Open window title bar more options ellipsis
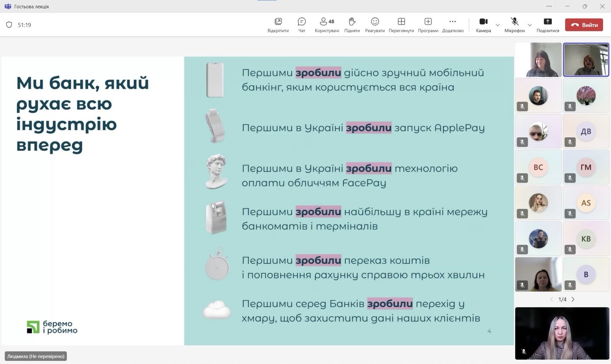 [x=549, y=6]
